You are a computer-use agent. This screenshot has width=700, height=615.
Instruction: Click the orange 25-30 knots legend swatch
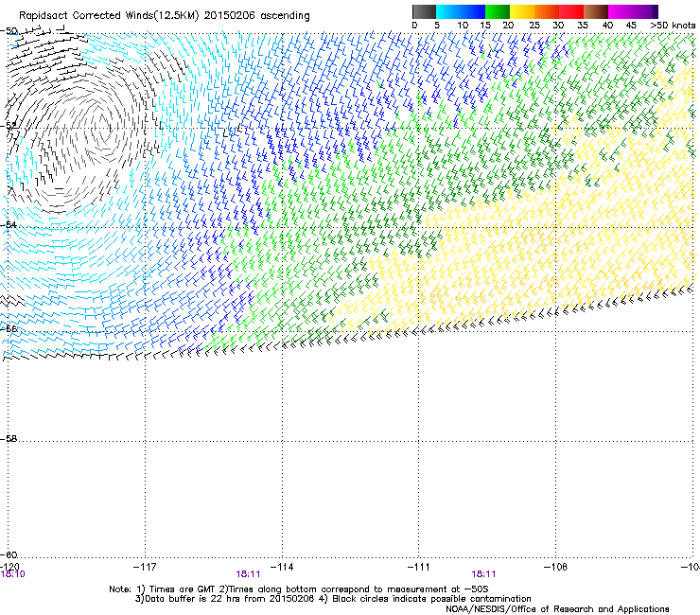547,11
